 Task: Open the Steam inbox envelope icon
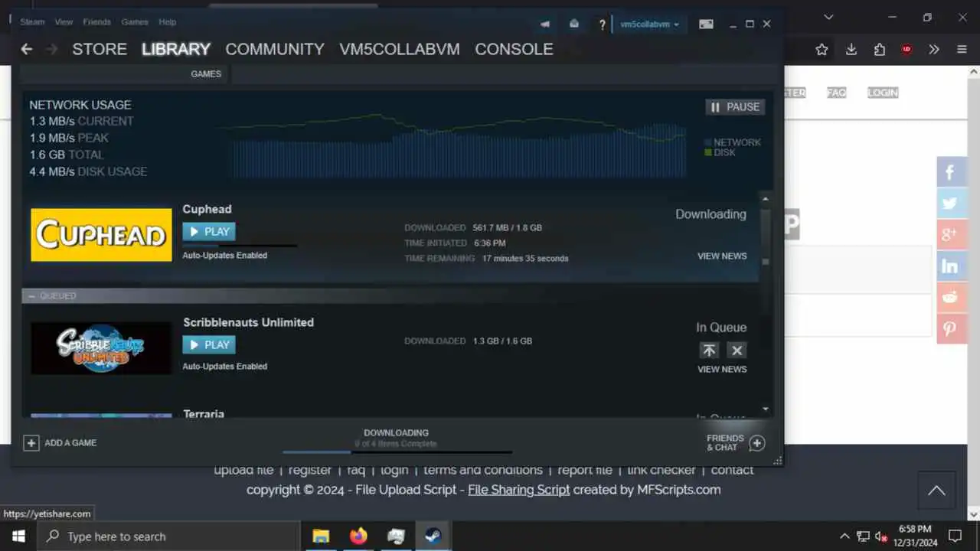(574, 24)
